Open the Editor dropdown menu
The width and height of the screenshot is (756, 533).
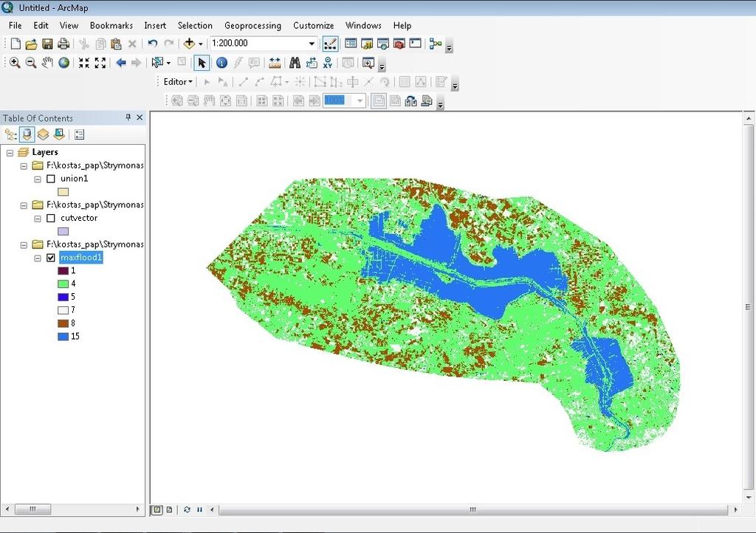click(x=178, y=82)
